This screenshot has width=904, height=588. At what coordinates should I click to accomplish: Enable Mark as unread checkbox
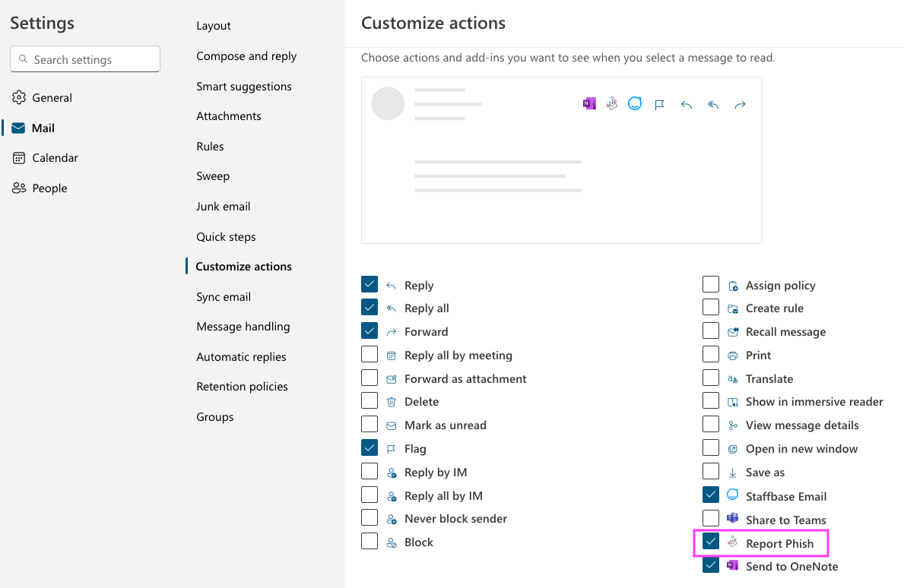click(370, 425)
